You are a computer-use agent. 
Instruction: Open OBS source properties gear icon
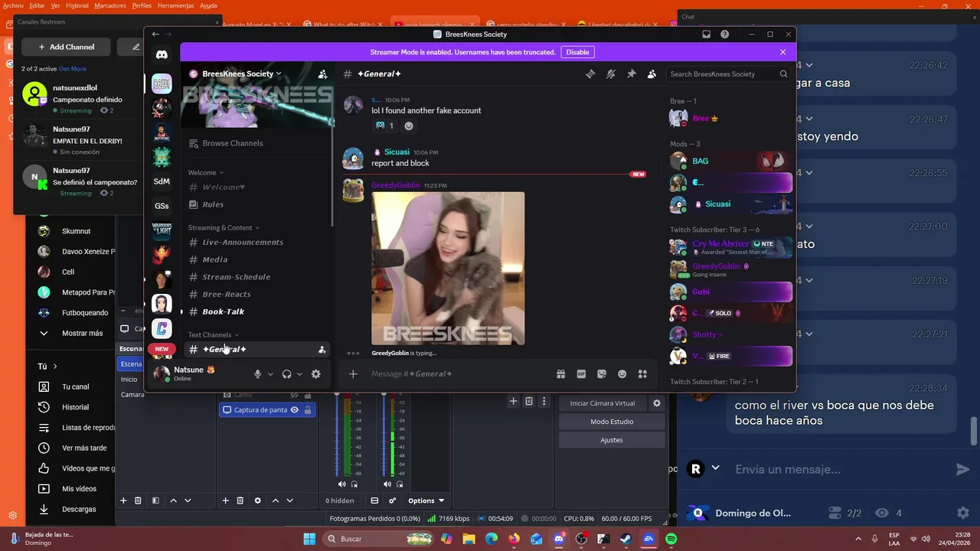(x=257, y=500)
